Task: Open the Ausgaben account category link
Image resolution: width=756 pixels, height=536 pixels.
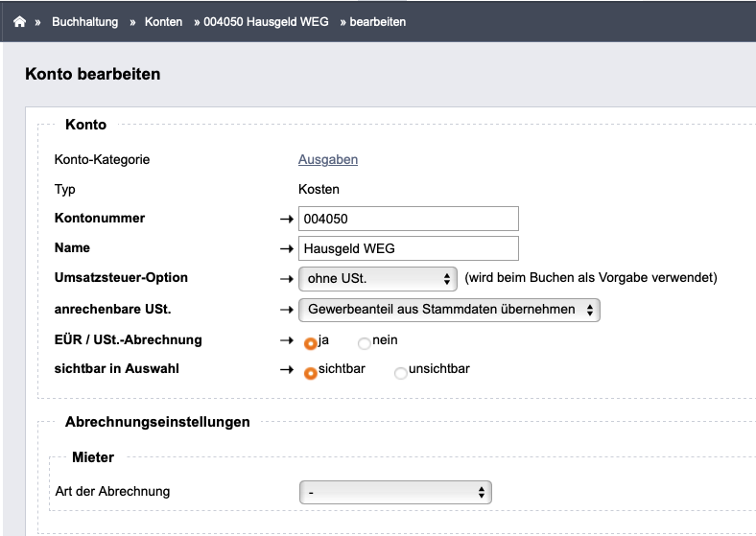Action: click(328, 159)
